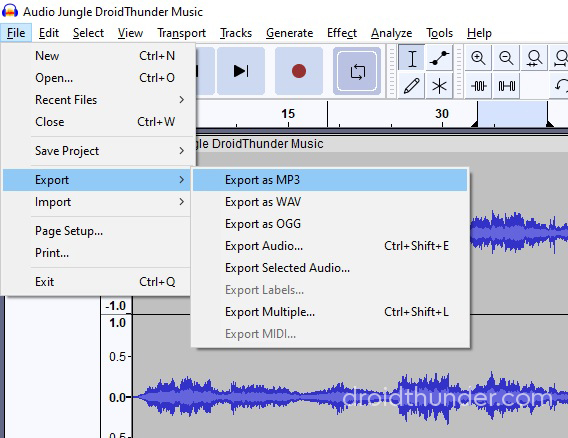Choose Page Setup... from File menu

tap(97, 231)
